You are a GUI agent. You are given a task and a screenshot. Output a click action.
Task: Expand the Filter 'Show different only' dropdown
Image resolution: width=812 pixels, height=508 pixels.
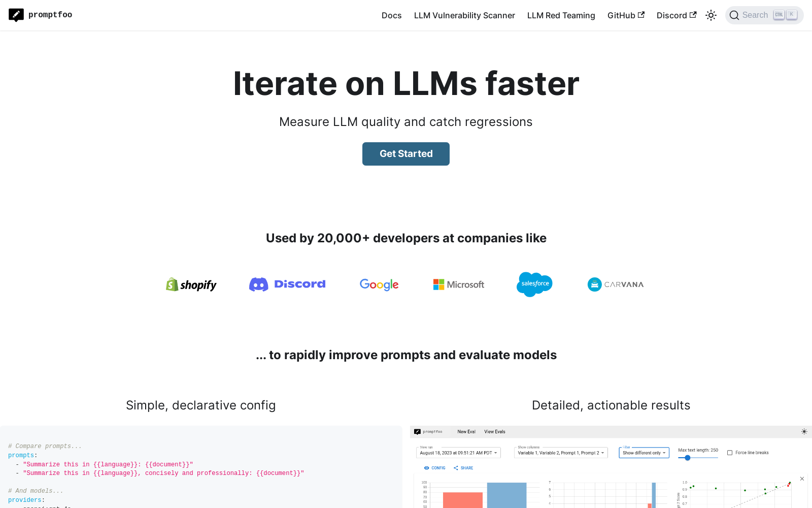pyautogui.click(x=644, y=453)
